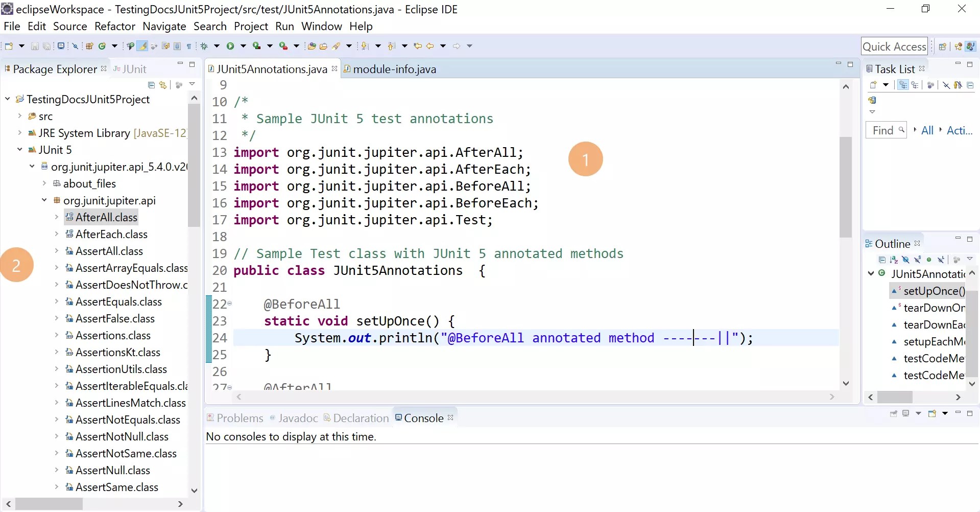Collapse the org.junit.jupiter.api package
This screenshot has height=512, width=980.
[x=43, y=200]
